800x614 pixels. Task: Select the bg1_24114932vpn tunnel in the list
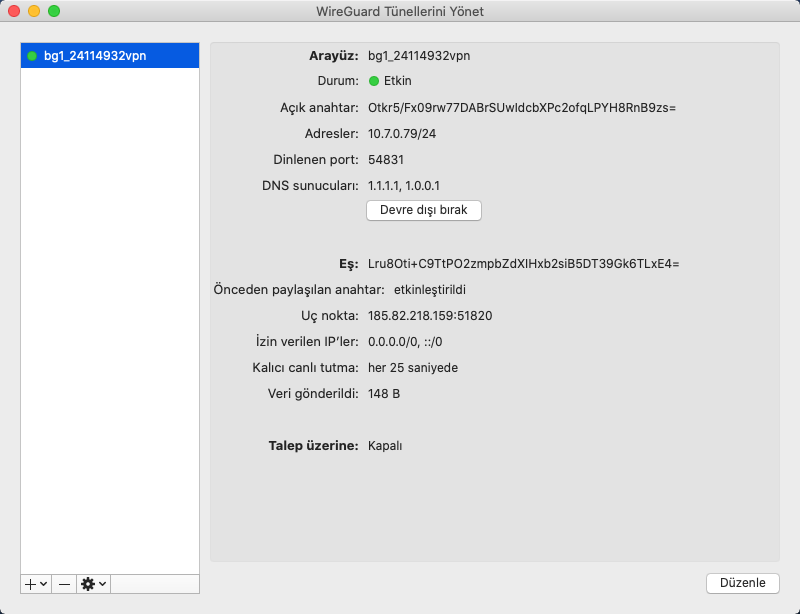pos(110,56)
